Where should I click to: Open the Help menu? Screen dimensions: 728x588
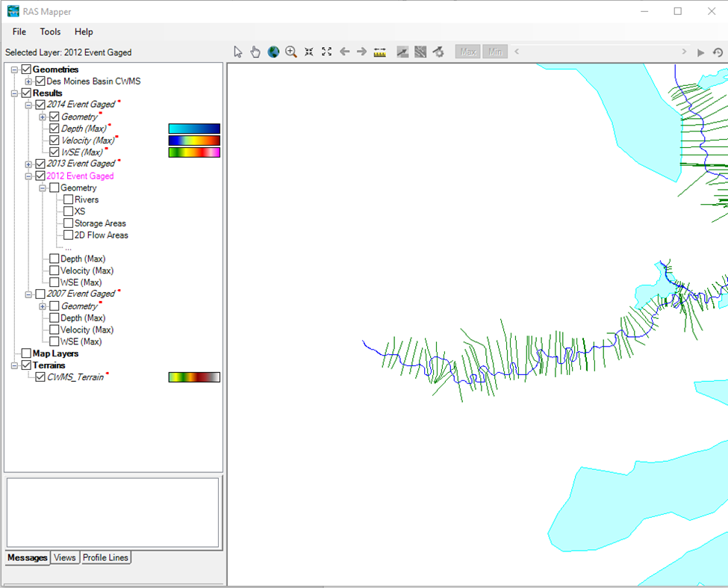click(x=84, y=31)
